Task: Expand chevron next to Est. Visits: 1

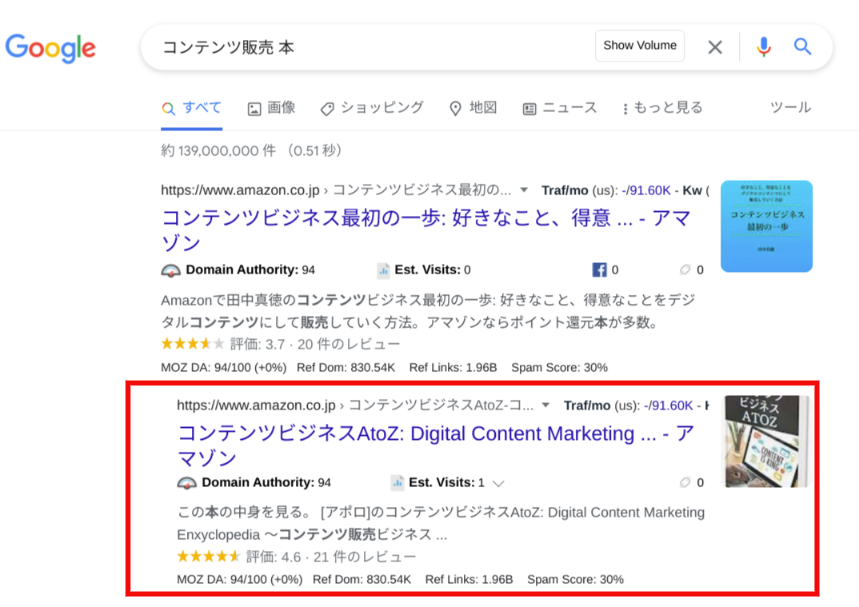Action: click(x=498, y=483)
